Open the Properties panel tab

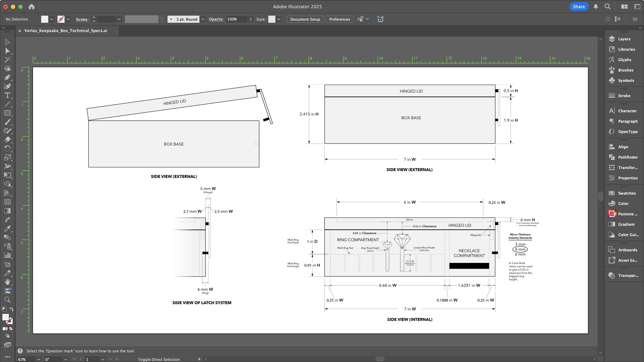point(624,178)
